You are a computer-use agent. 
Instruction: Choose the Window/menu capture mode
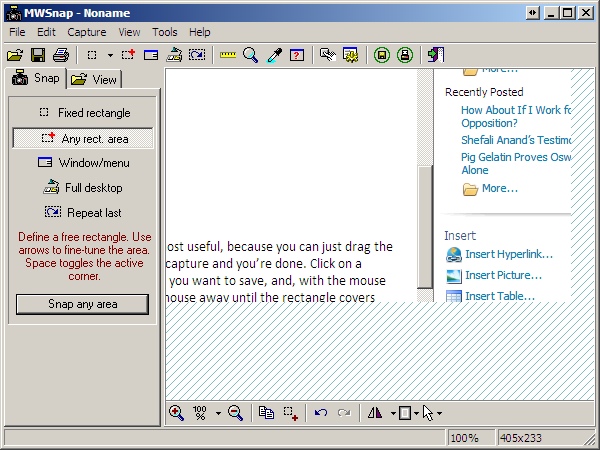pyautogui.click(x=83, y=162)
